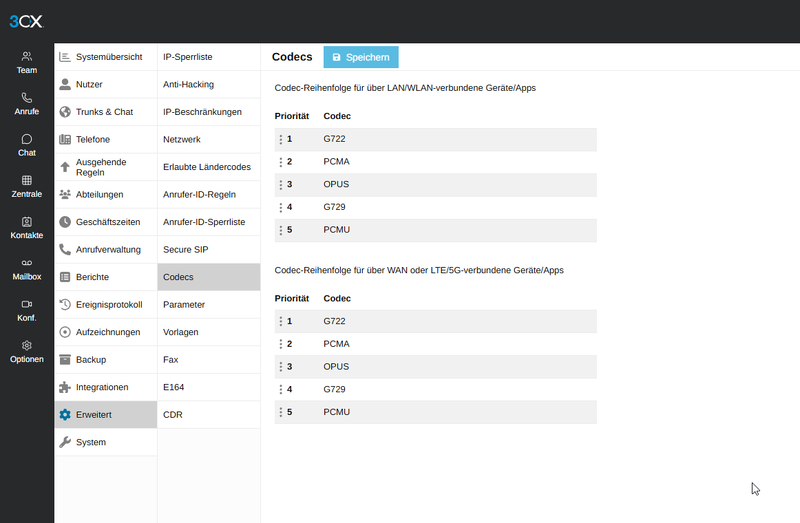Image resolution: width=800 pixels, height=523 pixels.
Task: Click the Codecs page heading
Action: (x=292, y=57)
